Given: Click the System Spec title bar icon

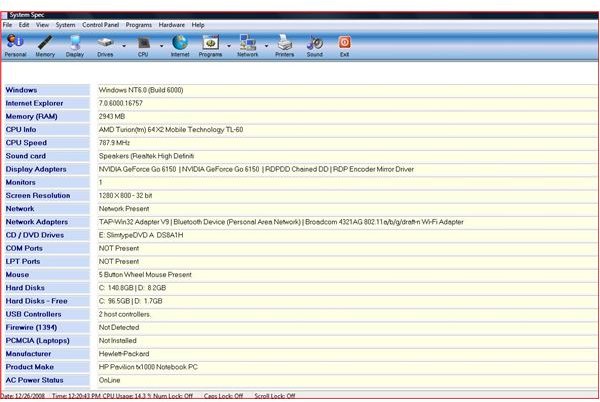Looking at the screenshot, I should tap(4, 15).
